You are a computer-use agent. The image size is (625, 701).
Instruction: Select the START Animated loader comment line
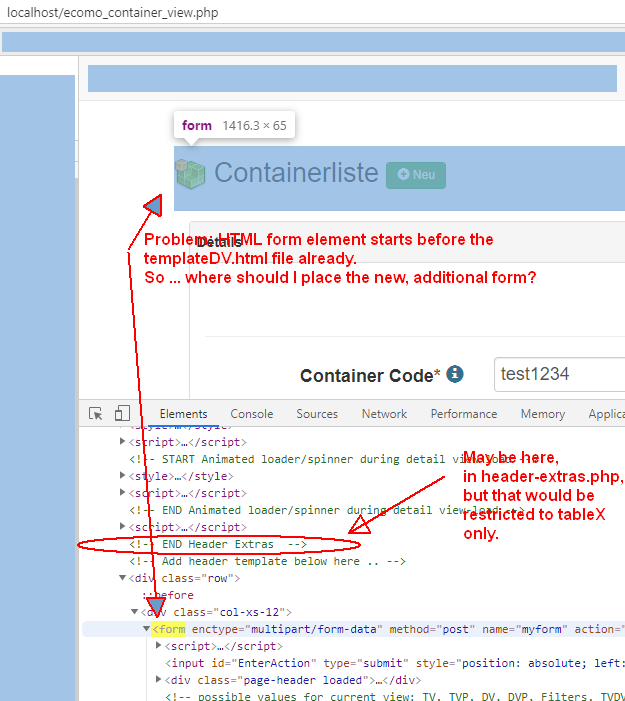(334, 459)
